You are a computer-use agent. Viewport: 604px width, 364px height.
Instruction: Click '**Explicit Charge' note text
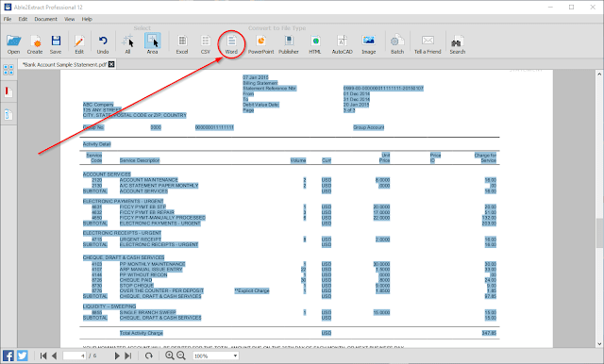(252, 290)
